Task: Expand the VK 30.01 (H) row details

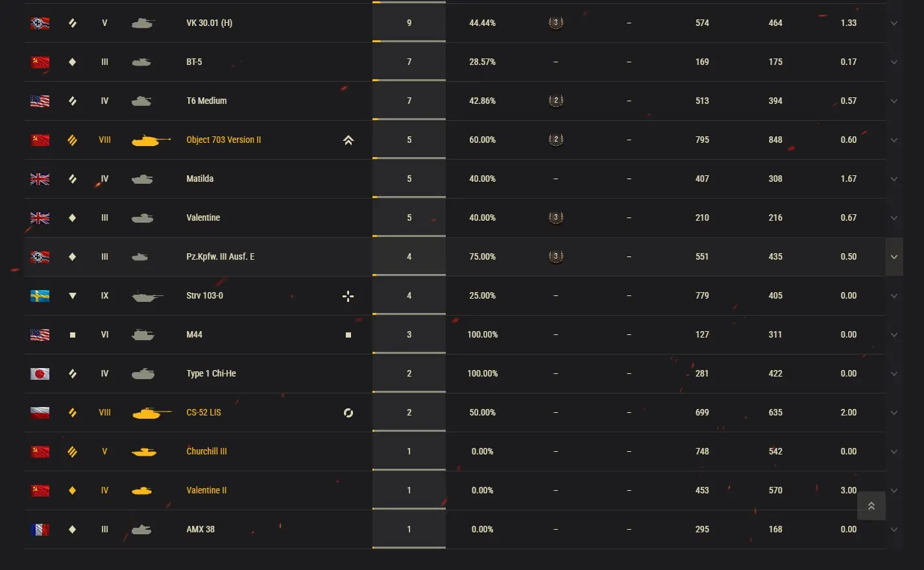Action: point(894,23)
